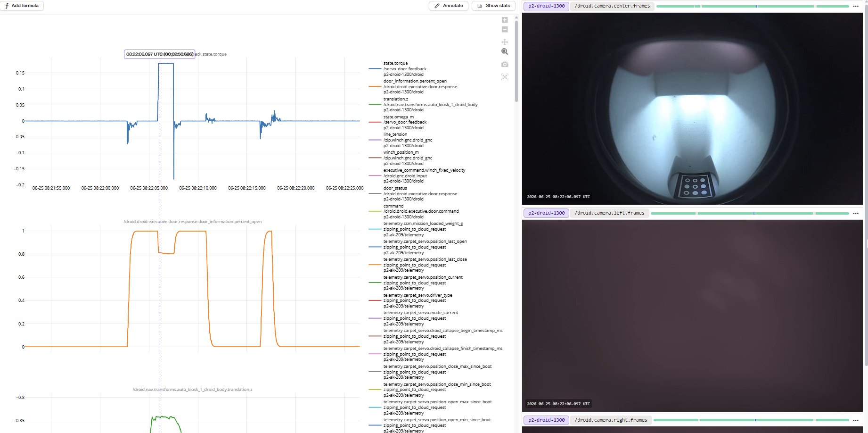Seek on the left camera timeline bar
868x433 pixels.
pos(750,213)
